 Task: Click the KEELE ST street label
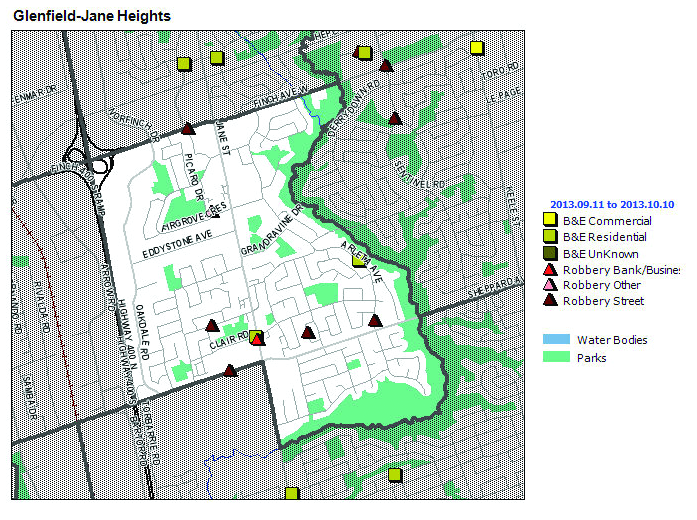(512, 207)
